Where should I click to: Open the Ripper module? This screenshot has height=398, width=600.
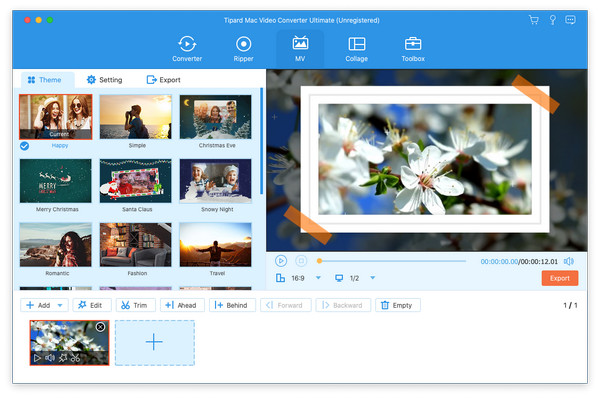[x=243, y=49]
